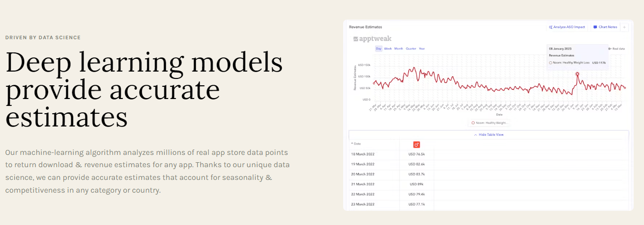Click the chevron icon beside Hide Table View

tap(476, 134)
